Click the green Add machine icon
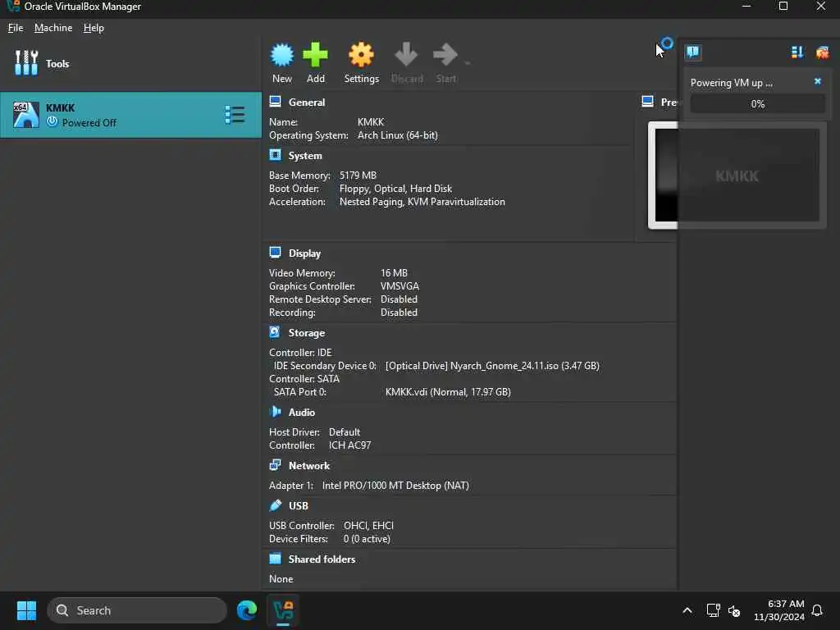The width and height of the screenshot is (840, 630). point(315,55)
